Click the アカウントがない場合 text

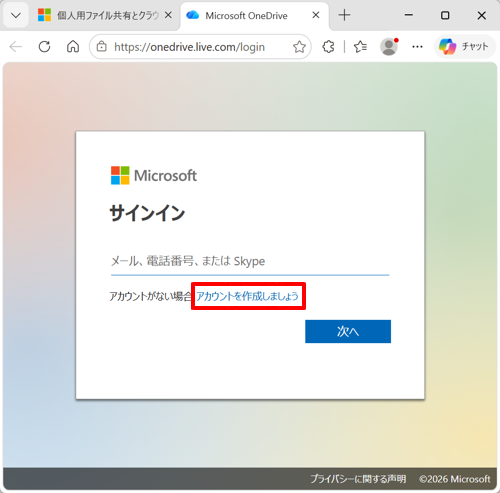[151, 296]
